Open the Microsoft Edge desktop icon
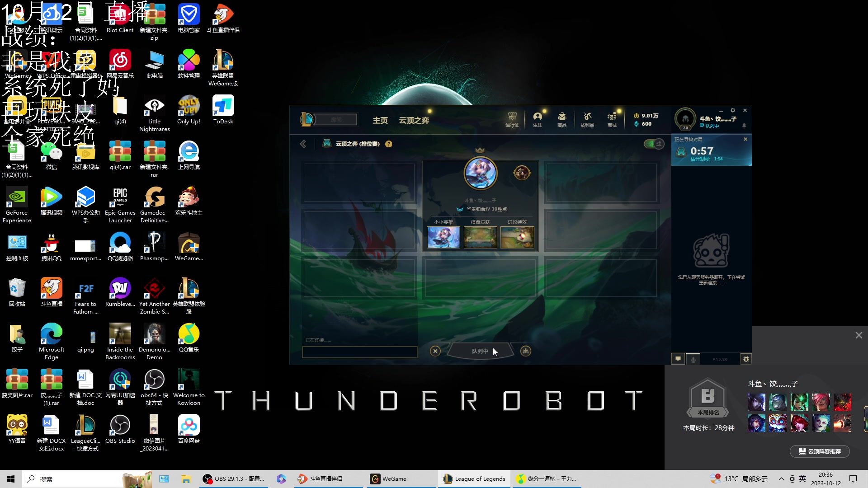 (x=52, y=342)
